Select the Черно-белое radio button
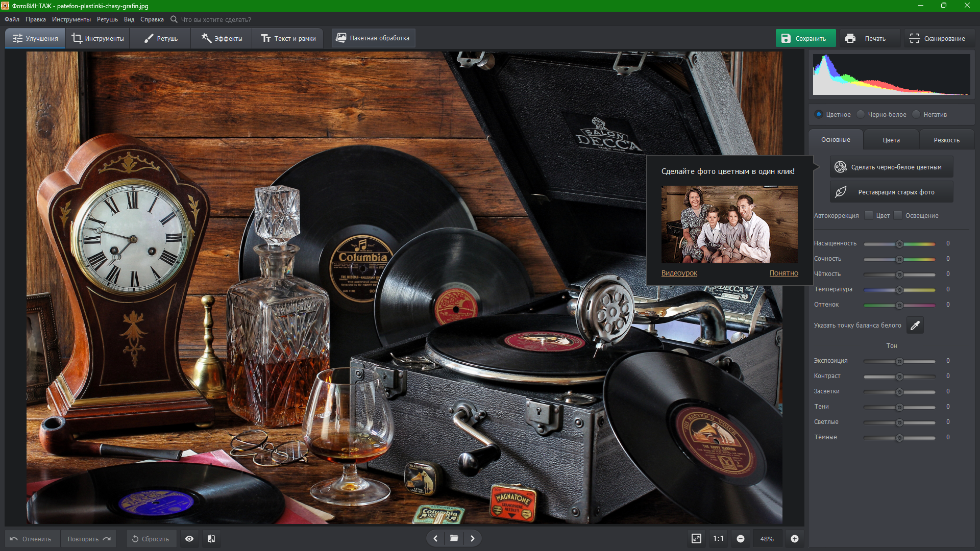This screenshot has height=551, width=980. 861,114
